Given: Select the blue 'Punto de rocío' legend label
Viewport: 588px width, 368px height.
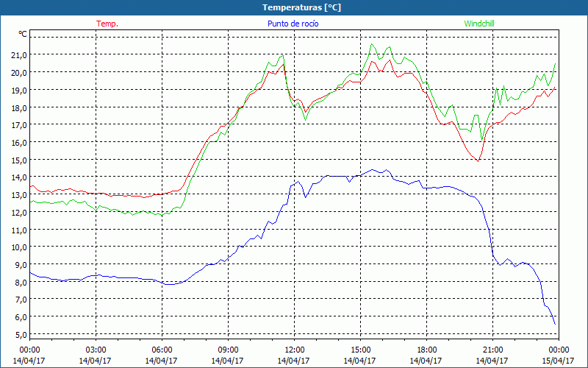Looking at the screenshot, I should point(293,24).
